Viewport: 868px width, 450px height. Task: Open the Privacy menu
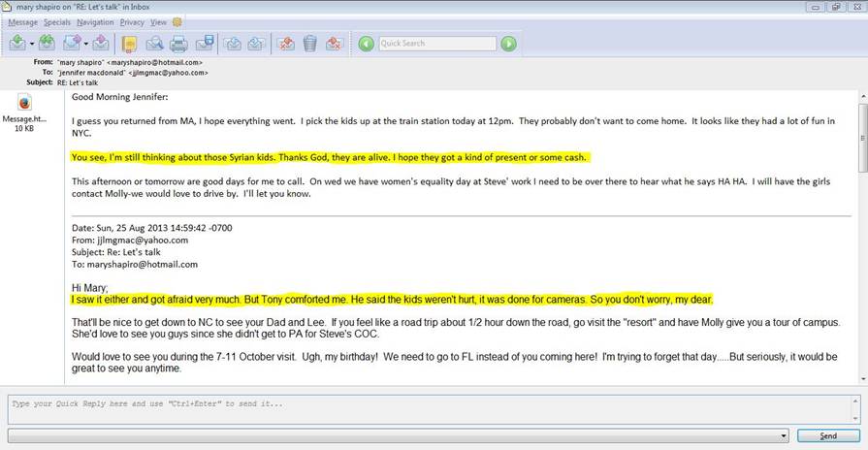click(131, 21)
